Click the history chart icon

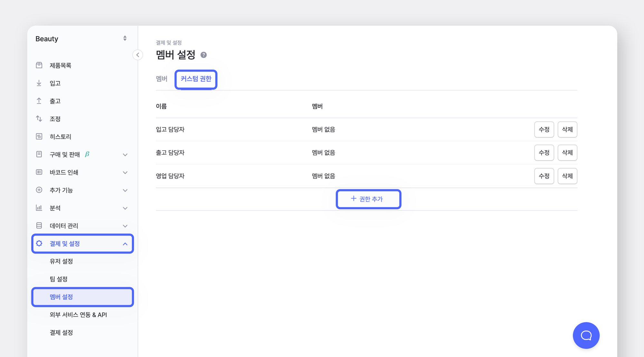(39, 136)
